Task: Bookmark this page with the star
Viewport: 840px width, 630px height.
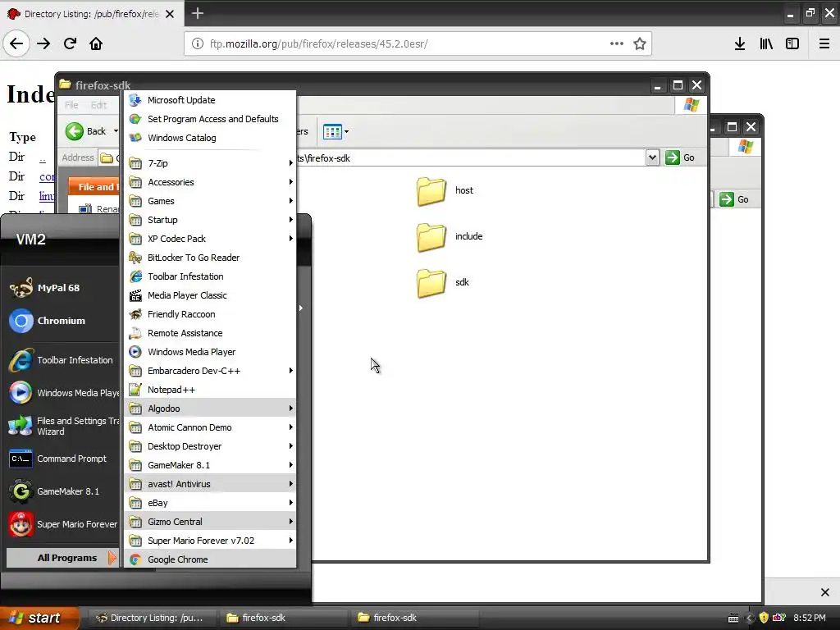Action: pyautogui.click(x=639, y=44)
